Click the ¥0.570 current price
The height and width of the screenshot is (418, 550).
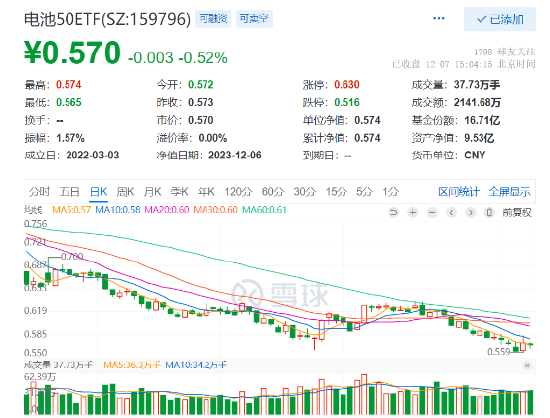(72, 53)
